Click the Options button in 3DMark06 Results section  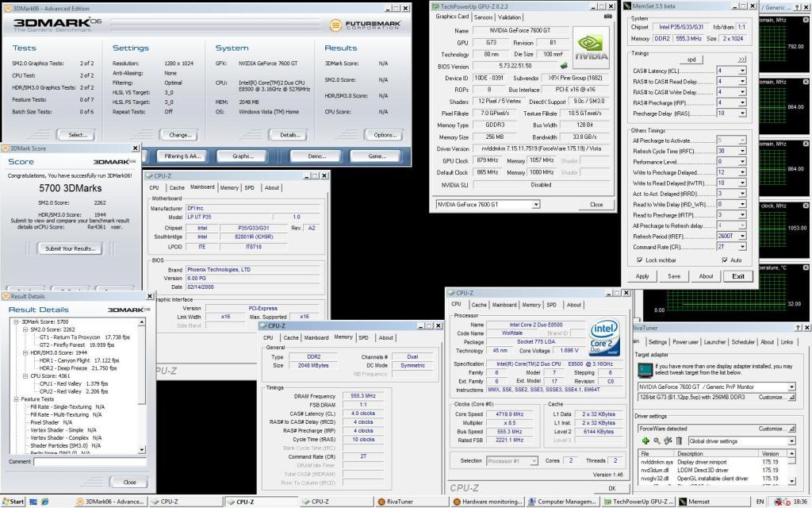pos(385,135)
